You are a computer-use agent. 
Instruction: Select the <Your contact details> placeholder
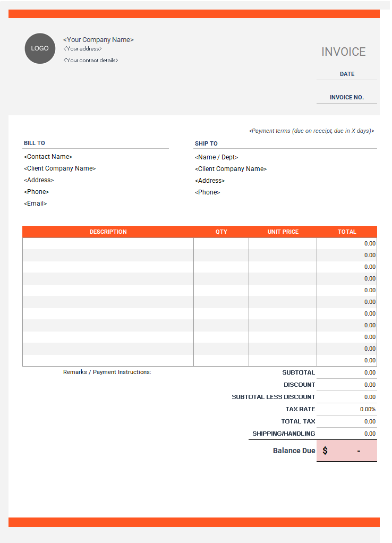pyautogui.click(x=91, y=60)
